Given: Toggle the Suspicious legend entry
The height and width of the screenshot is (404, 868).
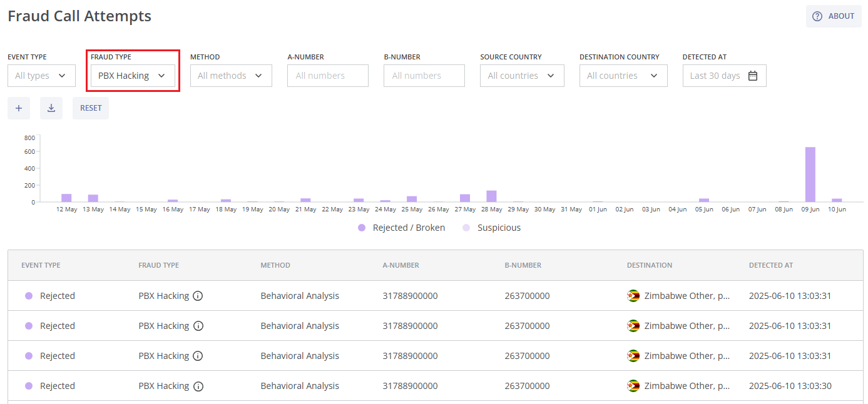Looking at the screenshot, I should [x=492, y=228].
